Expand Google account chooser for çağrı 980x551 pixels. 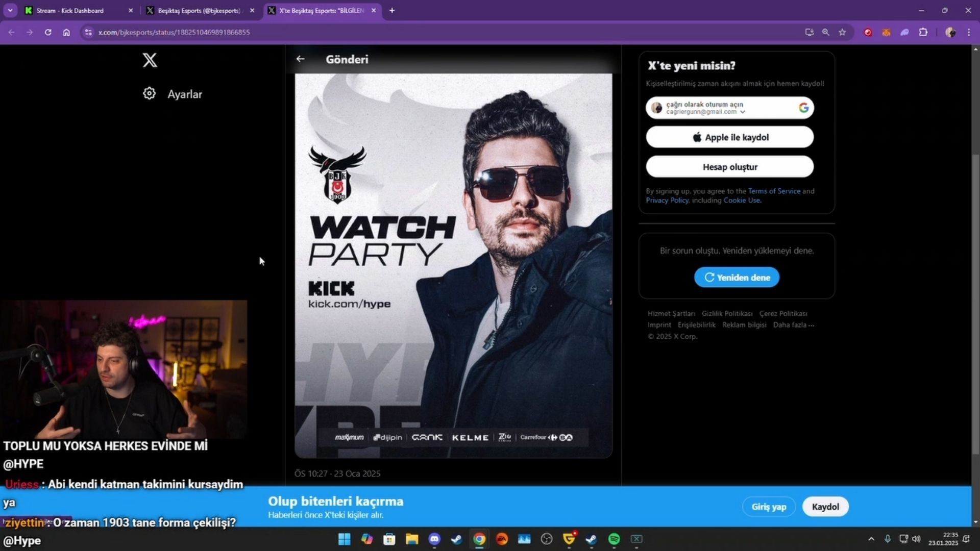click(743, 112)
